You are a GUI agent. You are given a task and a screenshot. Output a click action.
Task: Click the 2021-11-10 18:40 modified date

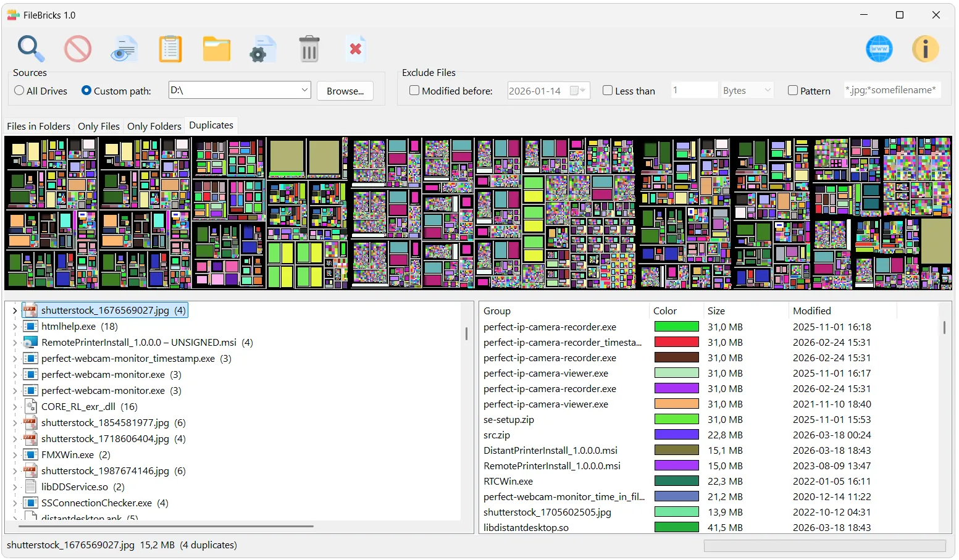click(x=832, y=404)
